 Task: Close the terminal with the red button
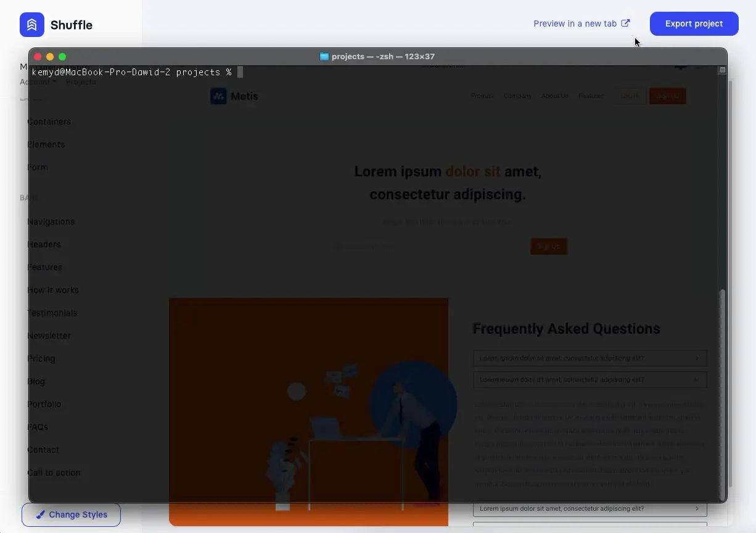pos(38,57)
